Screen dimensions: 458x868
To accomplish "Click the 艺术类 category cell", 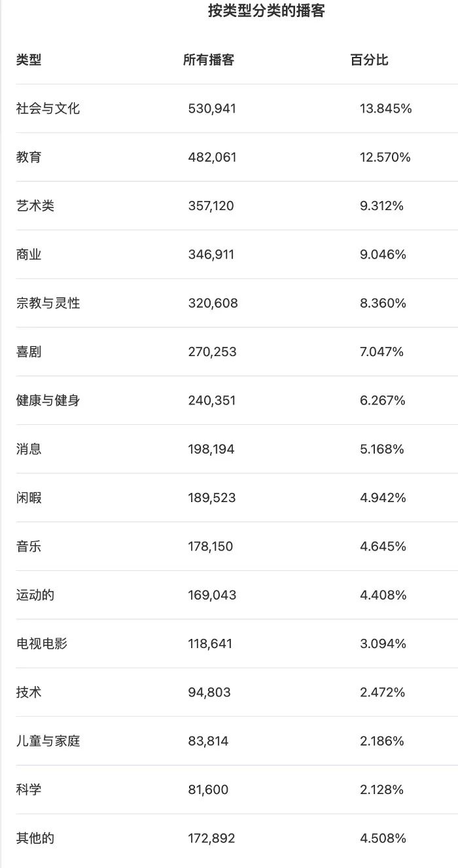I will [x=35, y=206].
